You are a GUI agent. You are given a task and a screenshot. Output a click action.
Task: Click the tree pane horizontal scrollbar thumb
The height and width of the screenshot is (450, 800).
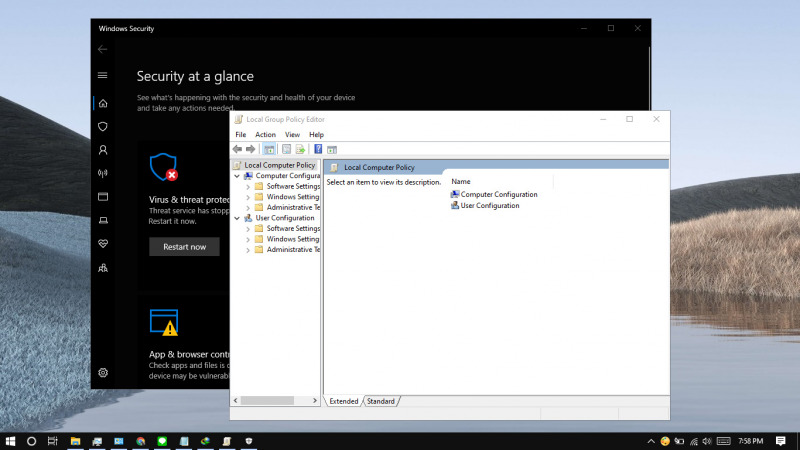(267, 401)
